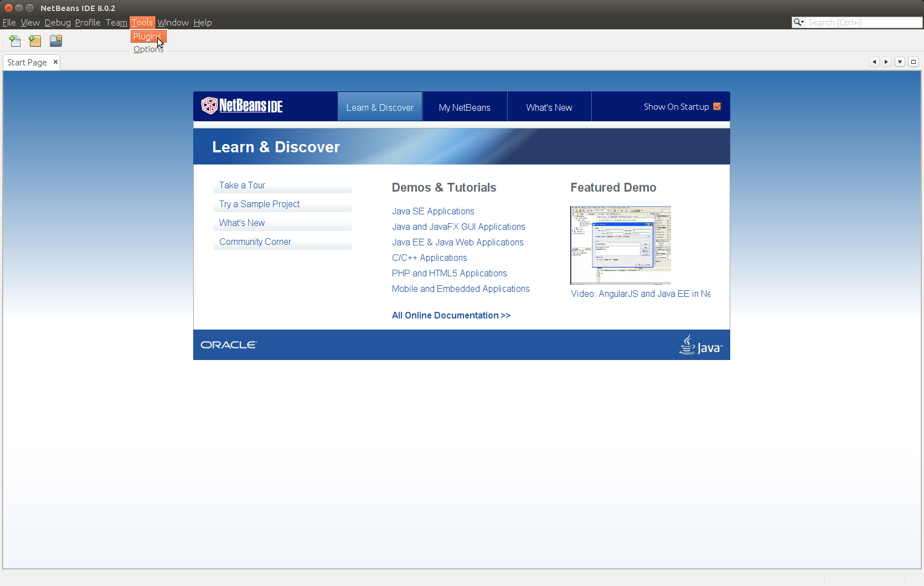Open C/C++ Applications tutorial link
The height and width of the screenshot is (586, 924).
pyautogui.click(x=430, y=258)
